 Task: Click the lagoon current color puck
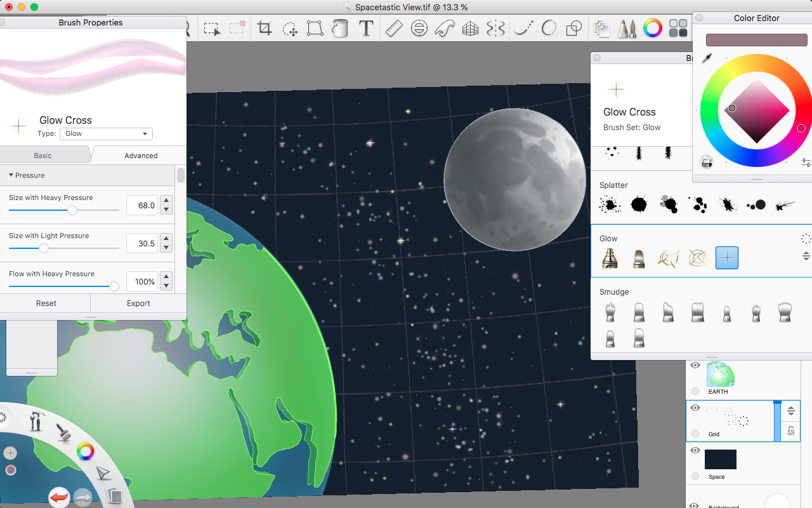point(10,470)
